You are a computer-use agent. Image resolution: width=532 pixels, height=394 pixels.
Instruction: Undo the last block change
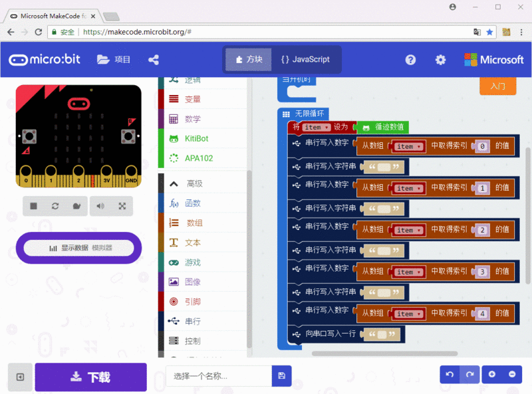coord(450,374)
